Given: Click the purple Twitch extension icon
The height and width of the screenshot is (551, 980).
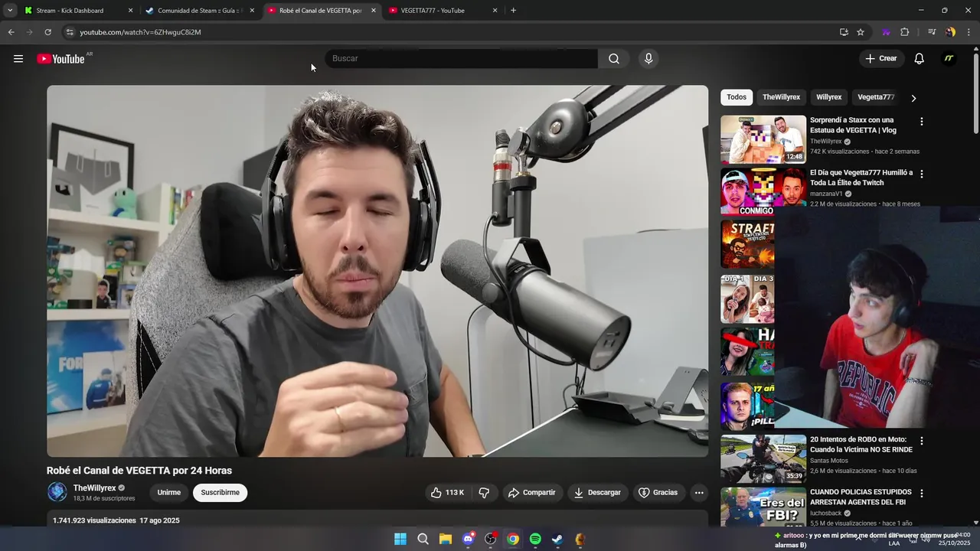Looking at the screenshot, I should tap(886, 32).
